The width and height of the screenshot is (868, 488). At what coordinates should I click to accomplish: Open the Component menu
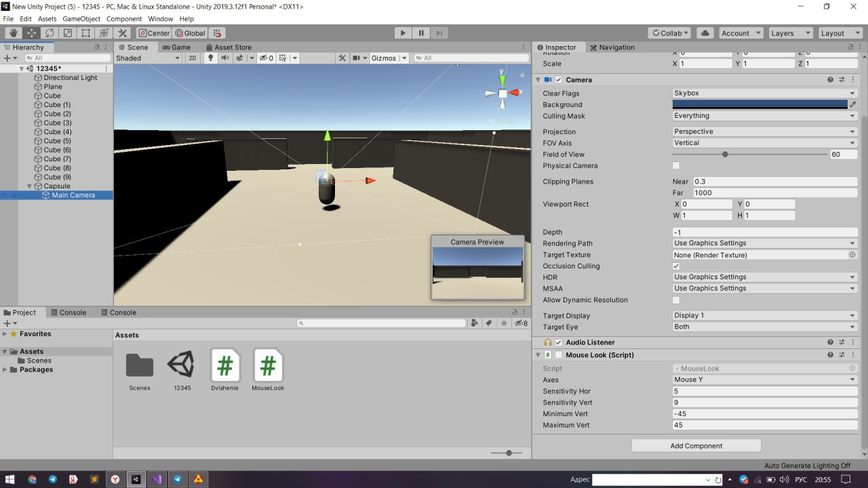(x=124, y=19)
